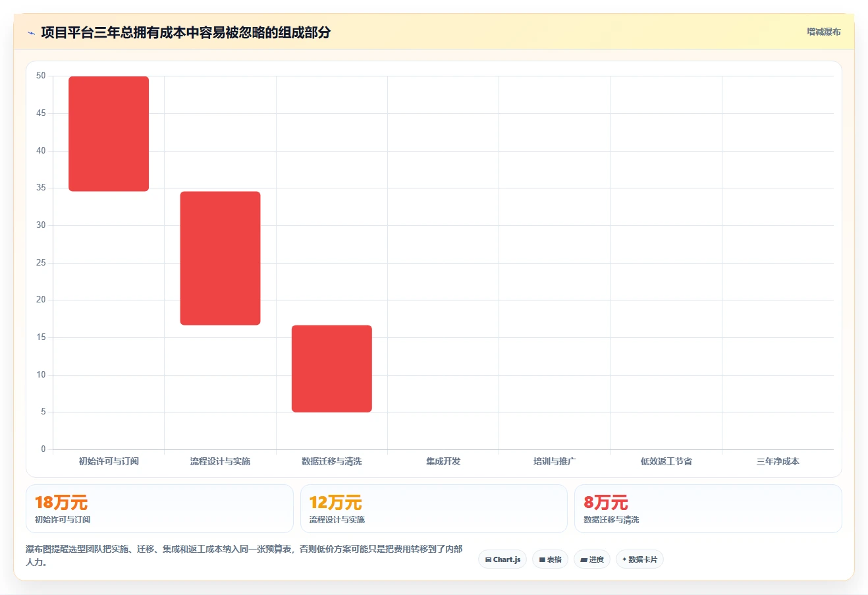Select the 数据卡片 tag chip
Screen dimensions: 868x595
tap(639, 559)
